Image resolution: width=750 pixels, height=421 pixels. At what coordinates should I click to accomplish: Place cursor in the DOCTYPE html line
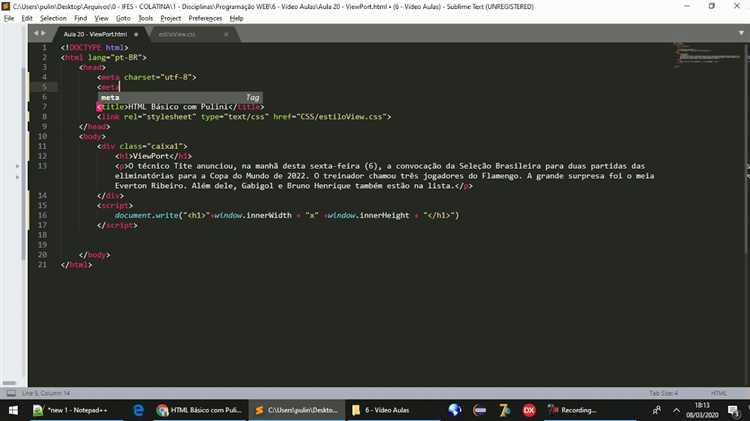point(94,47)
